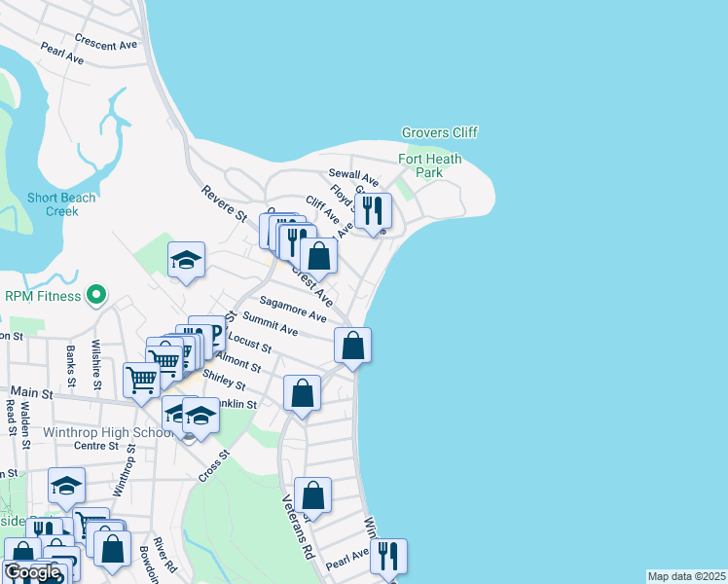728x584 pixels.
Task: Click the Winthrop High School label
Action: tap(109, 433)
